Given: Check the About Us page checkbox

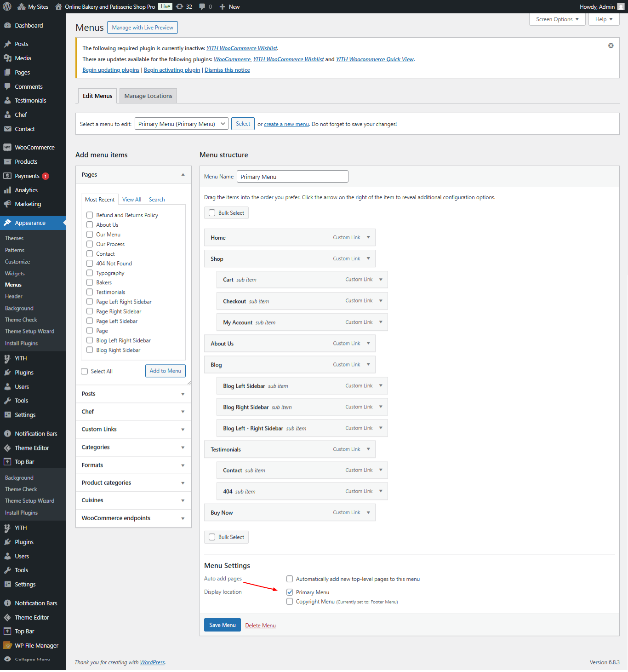Looking at the screenshot, I should [90, 225].
